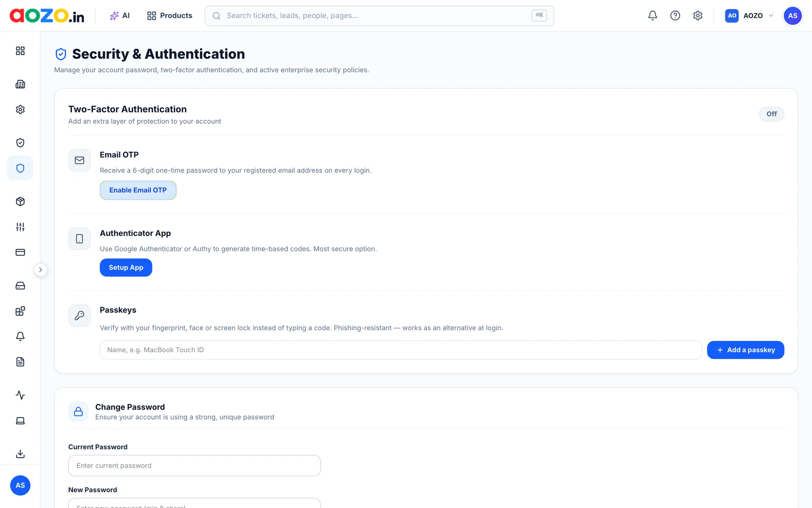
Task: Click the Change Password lock icon
Action: click(x=78, y=411)
